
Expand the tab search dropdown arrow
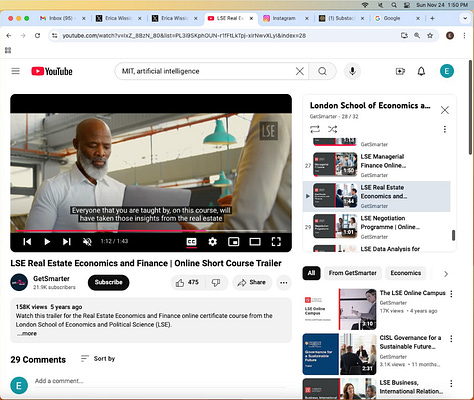(465, 18)
